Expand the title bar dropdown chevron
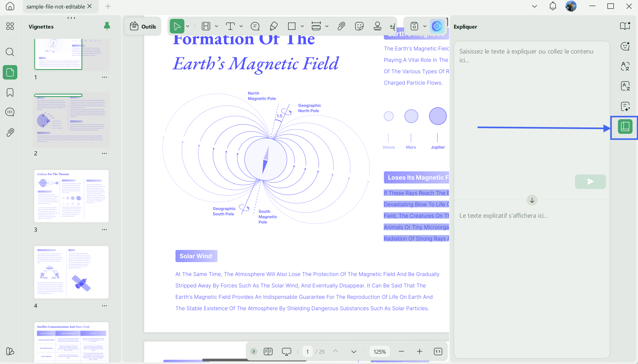Viewport: 638px width, 364px height. [x=535, y=6]
